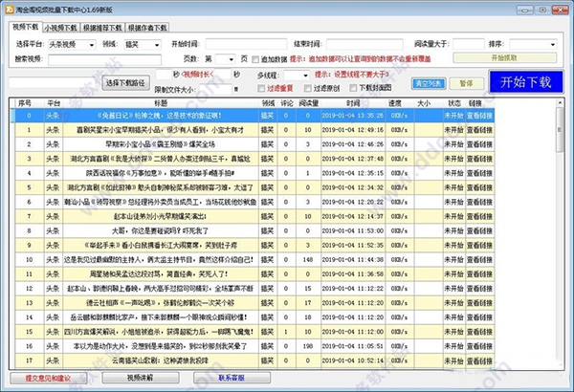Close the download center window
This screenshot has width=574, height=392.
[x=560, y=10]
